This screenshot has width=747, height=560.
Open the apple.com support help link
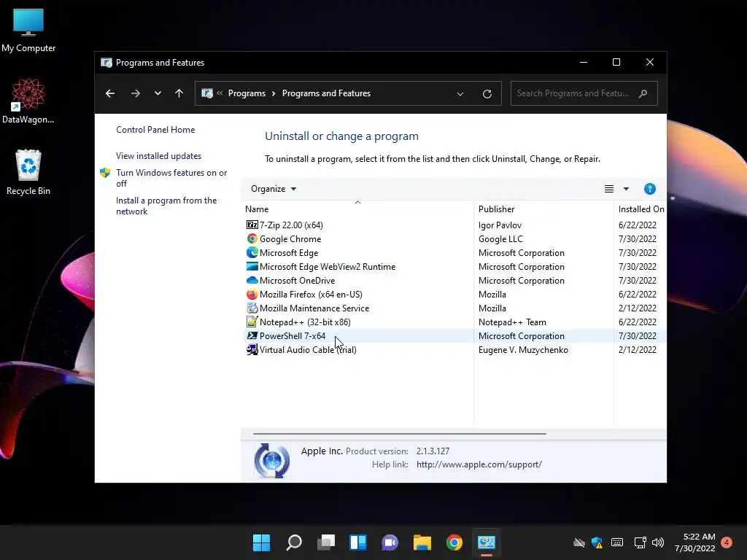coord(479,464)
